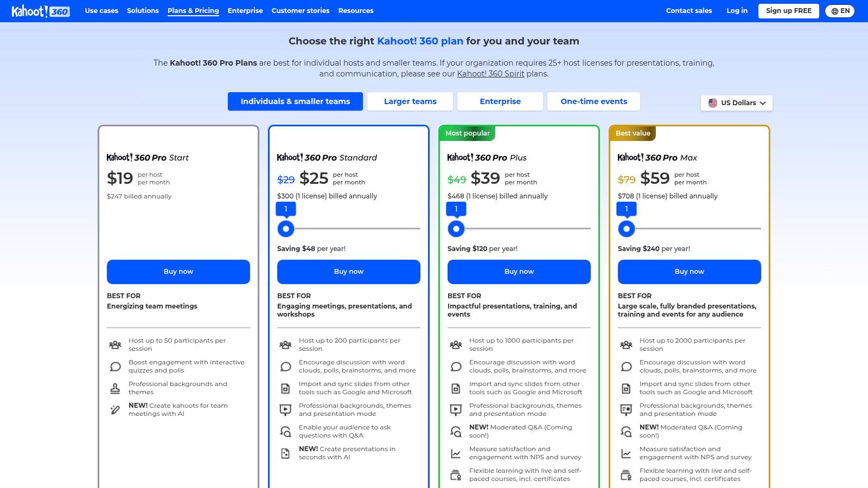Click the discussion bubble icon in Pro Standard plan
The image size is (868, 488).
point(285,367)
